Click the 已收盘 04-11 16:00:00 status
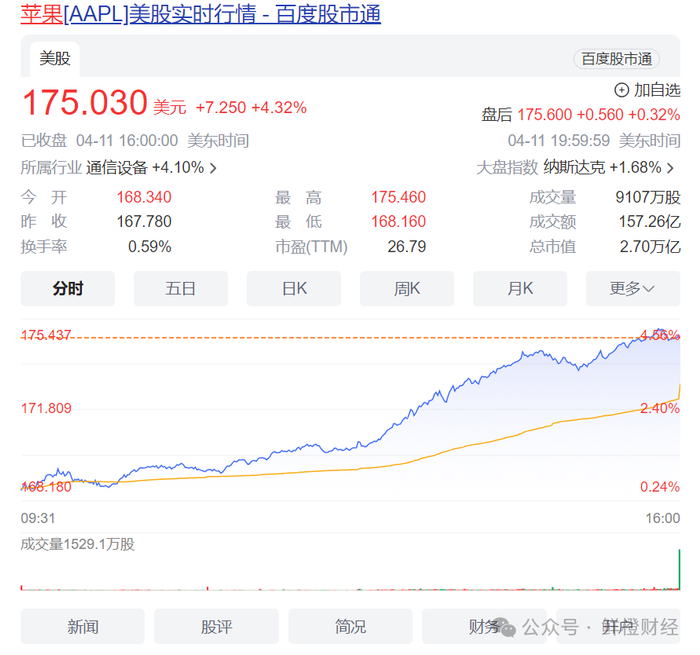700x655 pixels. 100,141
